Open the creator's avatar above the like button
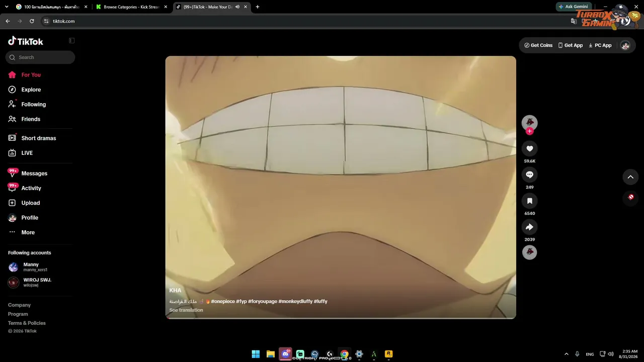 click(529, 122)
